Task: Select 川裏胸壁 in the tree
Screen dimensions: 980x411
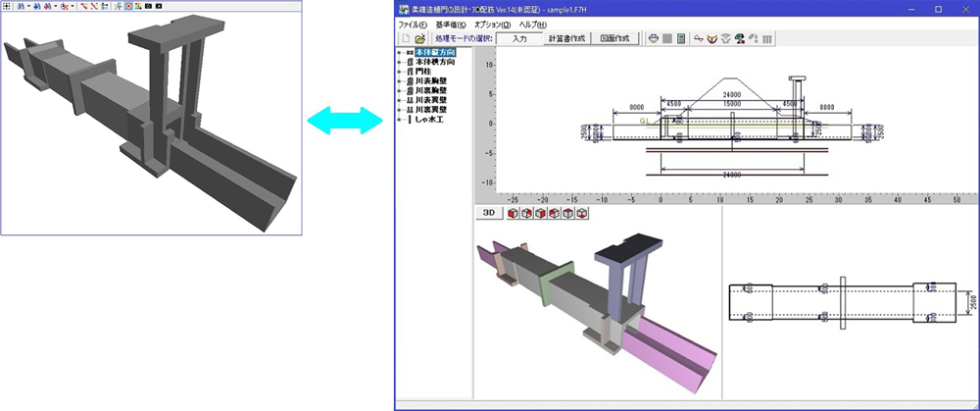Action: coord(430,90)
